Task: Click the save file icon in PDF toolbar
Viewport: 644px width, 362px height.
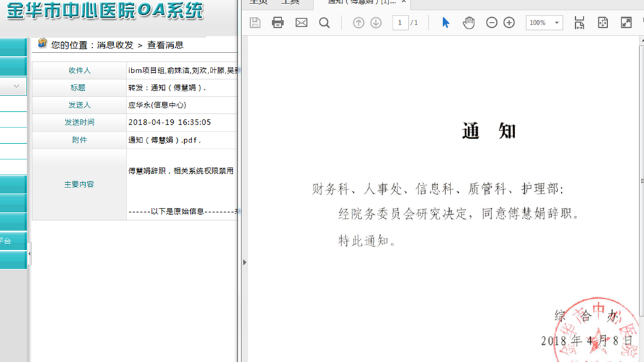Action: [255, 22]
